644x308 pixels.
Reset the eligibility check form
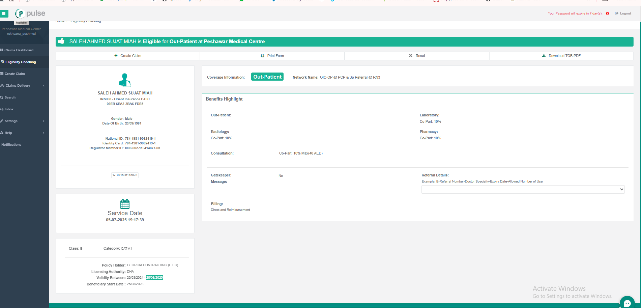[417, 56]
